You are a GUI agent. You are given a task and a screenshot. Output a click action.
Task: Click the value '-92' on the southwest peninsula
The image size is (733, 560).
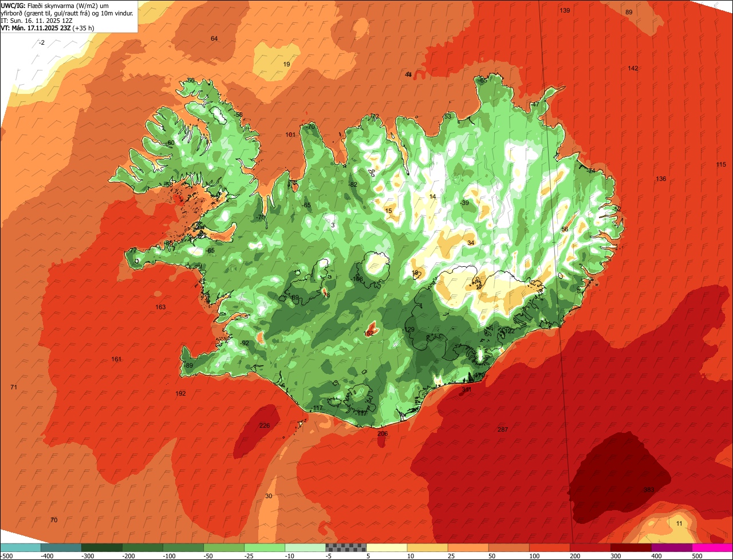point(245,343)
